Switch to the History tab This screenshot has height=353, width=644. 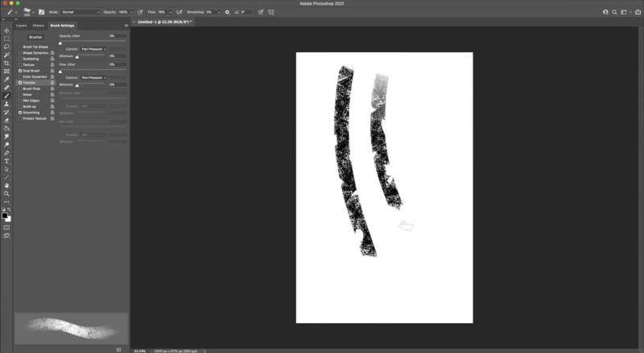pyautogui.click(x=39, y=26)
